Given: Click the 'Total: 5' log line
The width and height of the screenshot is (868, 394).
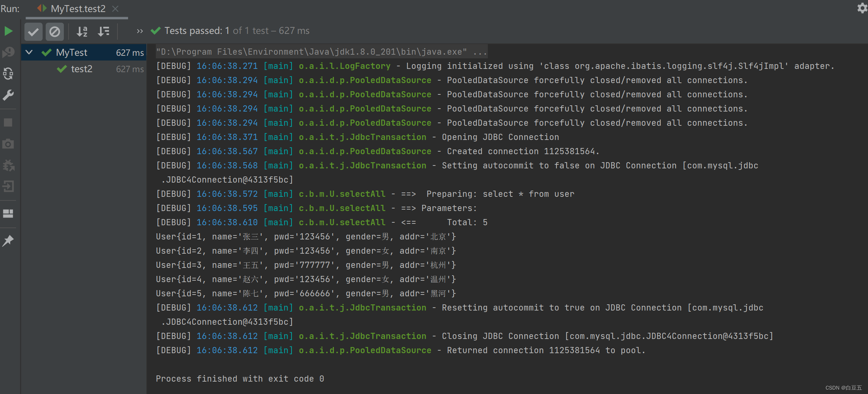Looking at the screenshot, I should pos(322,222).
